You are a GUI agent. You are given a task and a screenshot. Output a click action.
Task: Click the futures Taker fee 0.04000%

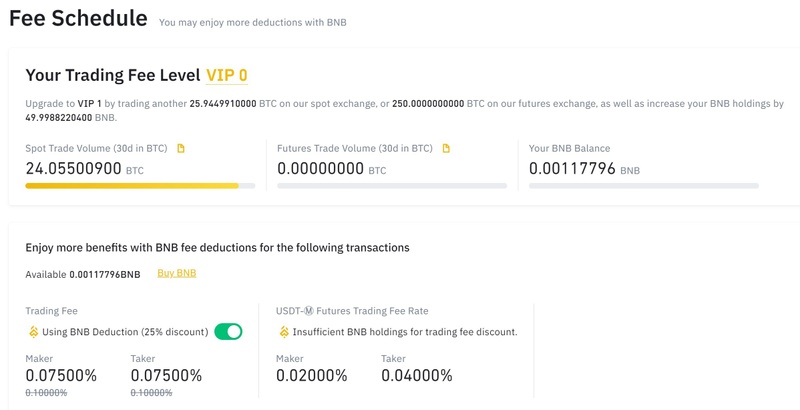[x=417, y=376]
